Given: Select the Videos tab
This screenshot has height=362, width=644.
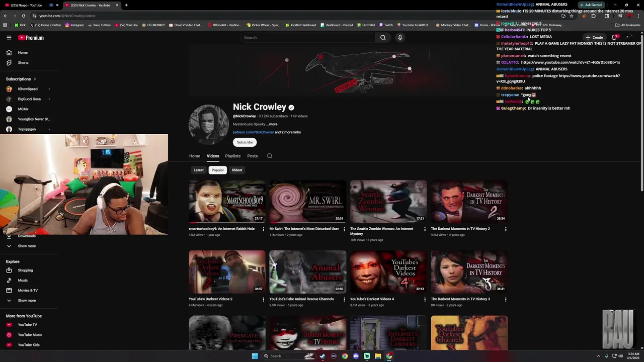Looking at the screenshot, I should click(213, 156).
